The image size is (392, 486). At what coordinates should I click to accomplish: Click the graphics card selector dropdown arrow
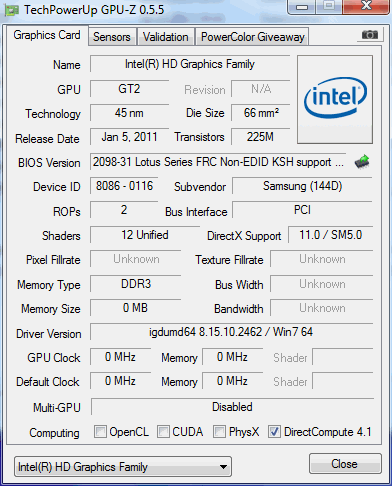[223, 467]
